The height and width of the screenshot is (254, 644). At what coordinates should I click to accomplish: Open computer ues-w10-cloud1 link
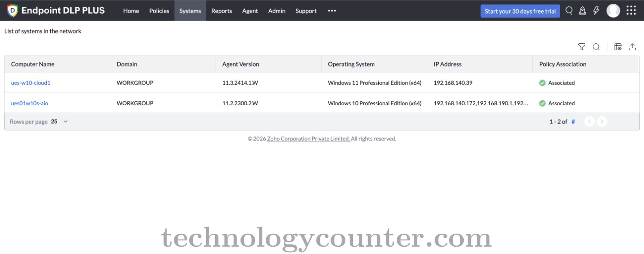[30, 83]
